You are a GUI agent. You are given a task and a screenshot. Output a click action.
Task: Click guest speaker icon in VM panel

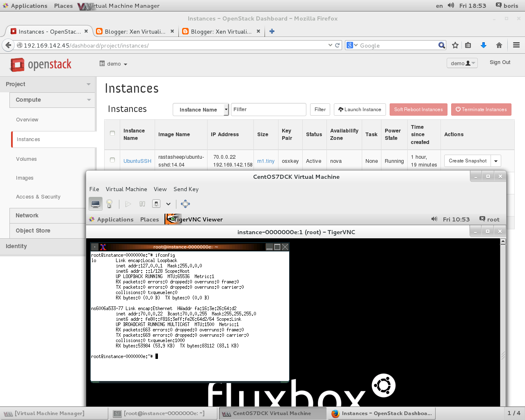click(434, 219)
